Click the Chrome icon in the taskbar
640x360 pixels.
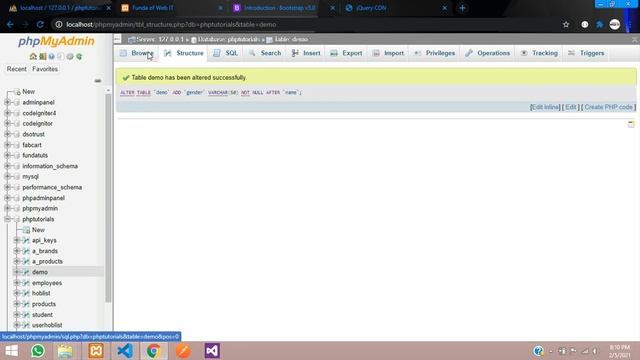[x=153, y=351]
